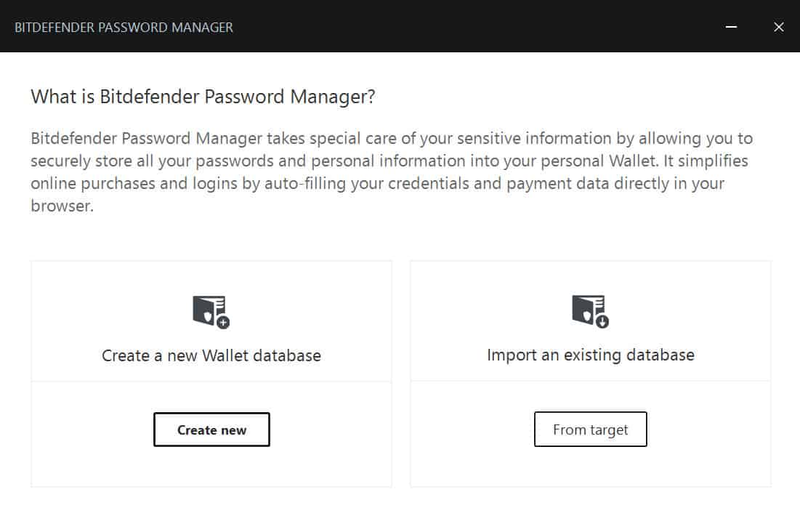Click the Create new button
Image resolution: width=800 pixels, height=532 pixels.
pos(211,430)
